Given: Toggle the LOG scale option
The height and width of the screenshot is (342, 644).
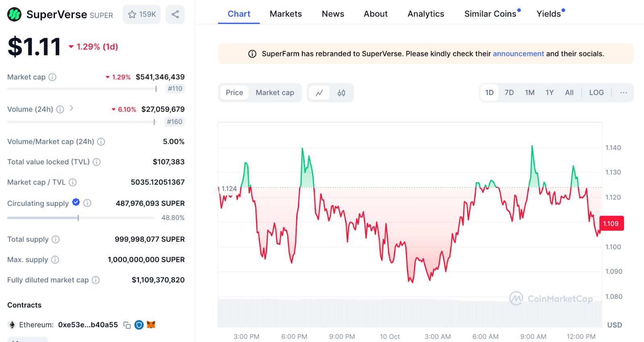Looking at the screenshot, I should 596,93.
